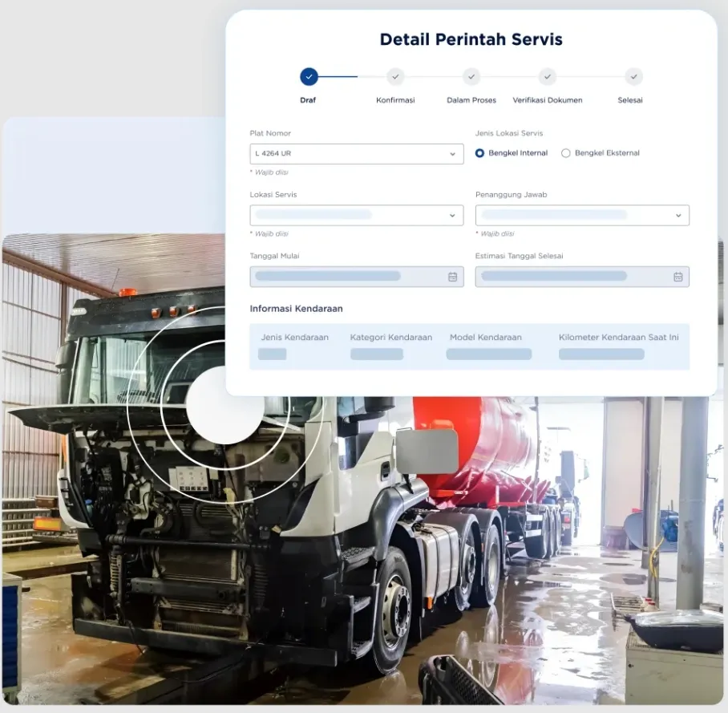
Task: Expand the Lokasi Servis dropdown arrow
Action: (452, 216)
